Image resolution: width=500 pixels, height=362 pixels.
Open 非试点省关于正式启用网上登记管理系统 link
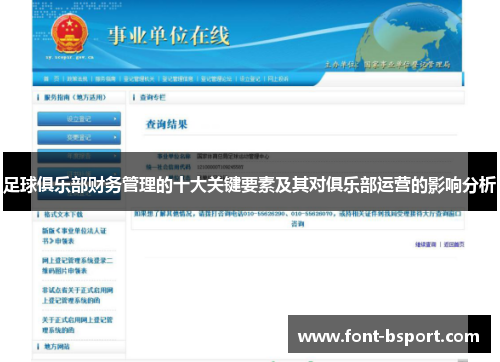pos(77,295)
